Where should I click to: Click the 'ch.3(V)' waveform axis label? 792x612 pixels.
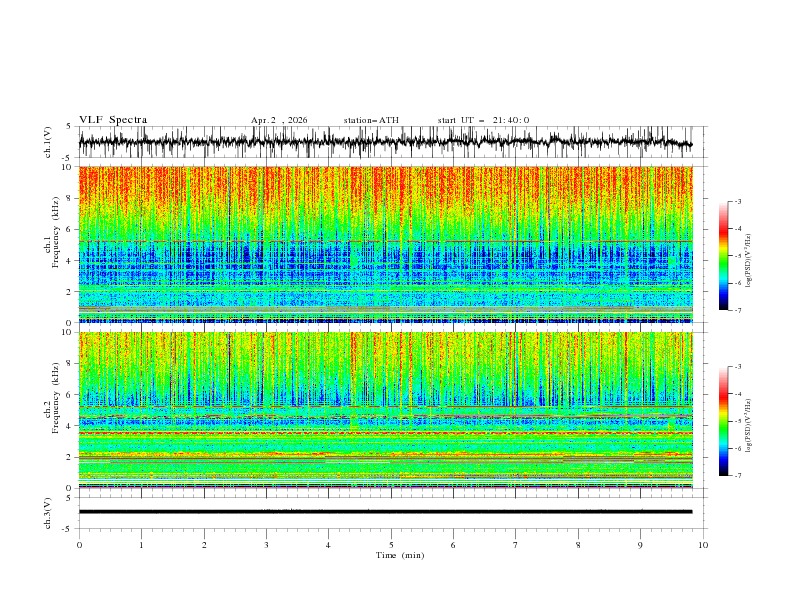[48, 513]
